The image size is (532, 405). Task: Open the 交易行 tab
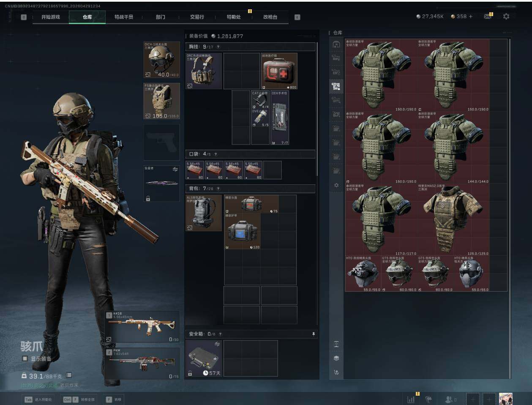pos(197,17)
